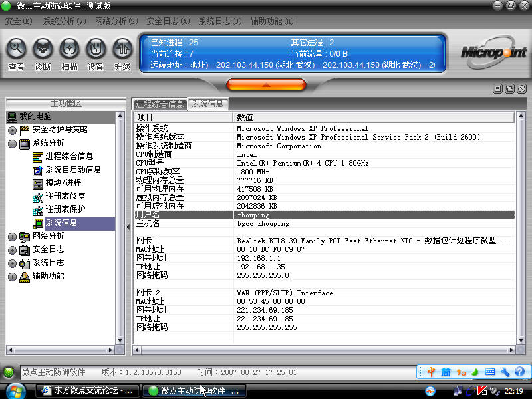The height and width of the screenshot is (399, 532).
Task: Select the 用户名 zhouping row
Action: 325,215
